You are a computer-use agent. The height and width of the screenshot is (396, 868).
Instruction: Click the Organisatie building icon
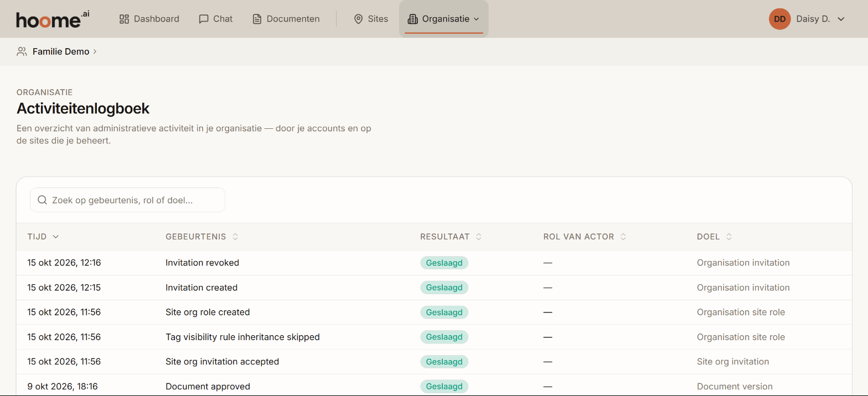click(x=412, y=19)
